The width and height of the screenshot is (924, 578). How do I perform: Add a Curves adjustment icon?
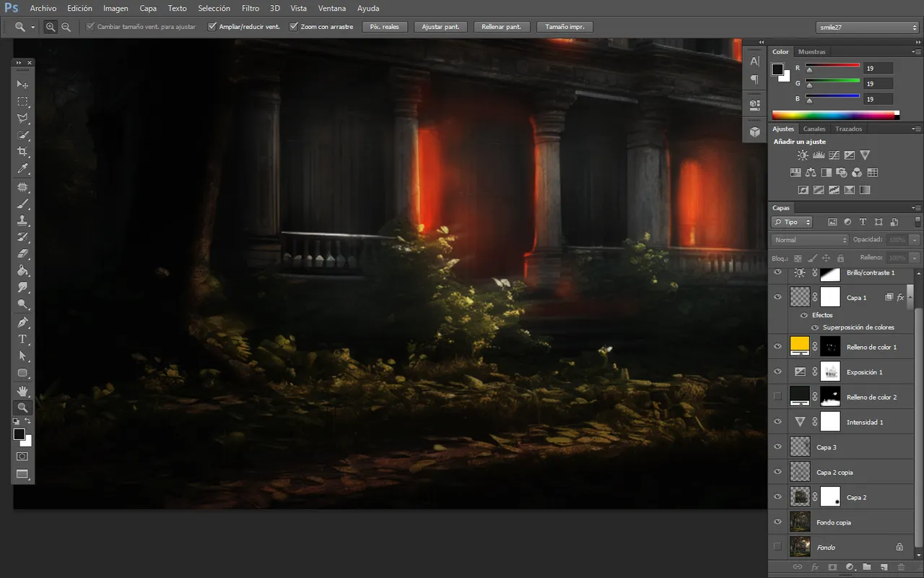(x=834, y=155)
